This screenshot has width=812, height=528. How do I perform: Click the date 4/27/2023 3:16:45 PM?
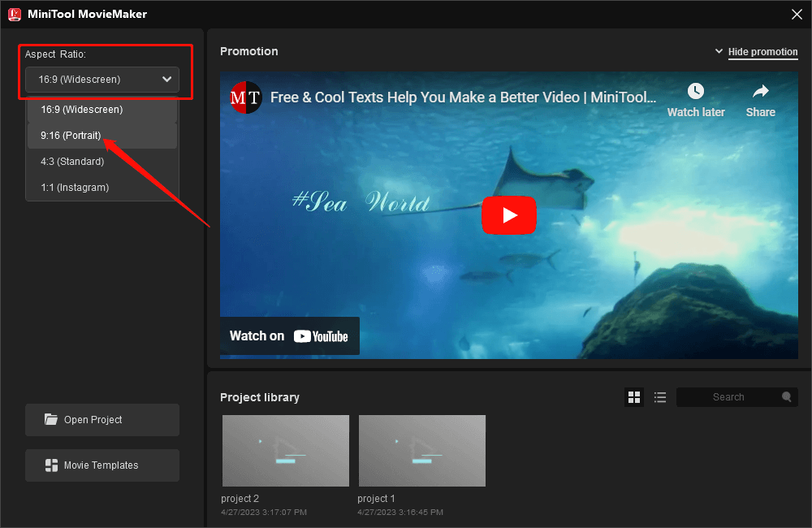pos(400,513)
